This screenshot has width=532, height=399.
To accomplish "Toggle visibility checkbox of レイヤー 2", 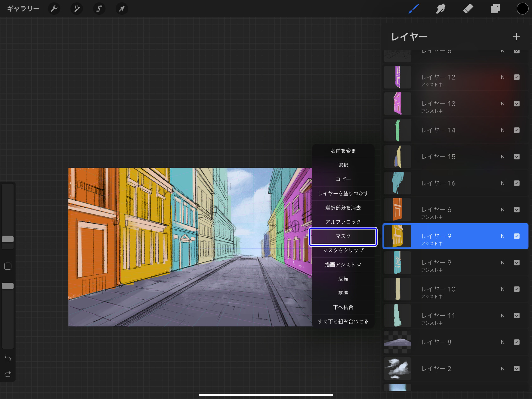I will click(517, 368).
